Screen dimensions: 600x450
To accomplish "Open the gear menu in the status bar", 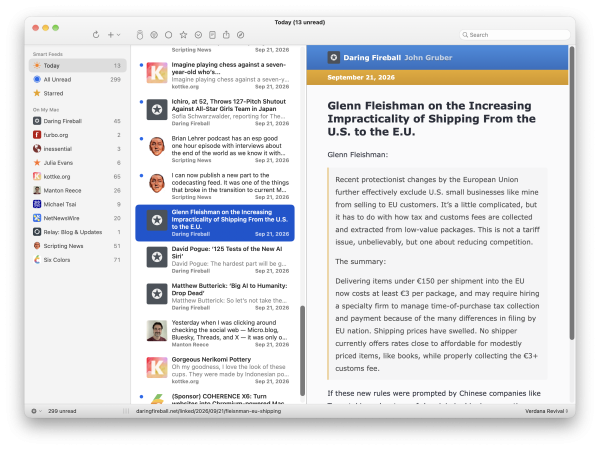I will click(36, 411).
